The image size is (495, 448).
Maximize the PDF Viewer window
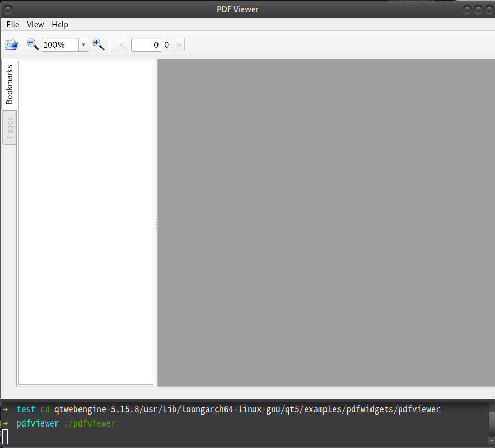(x=478, y=9)
